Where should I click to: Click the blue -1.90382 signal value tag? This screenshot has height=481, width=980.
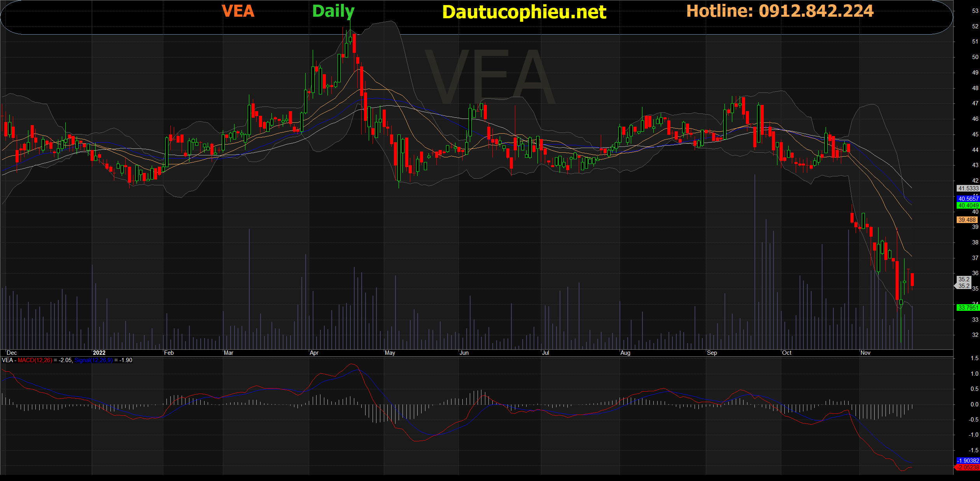point(968,461)
